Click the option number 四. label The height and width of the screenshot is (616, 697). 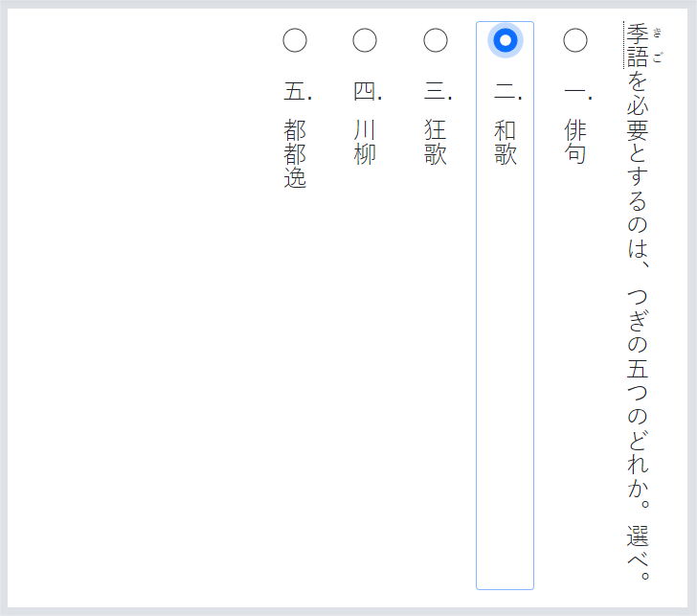click(x=367, y=93)
